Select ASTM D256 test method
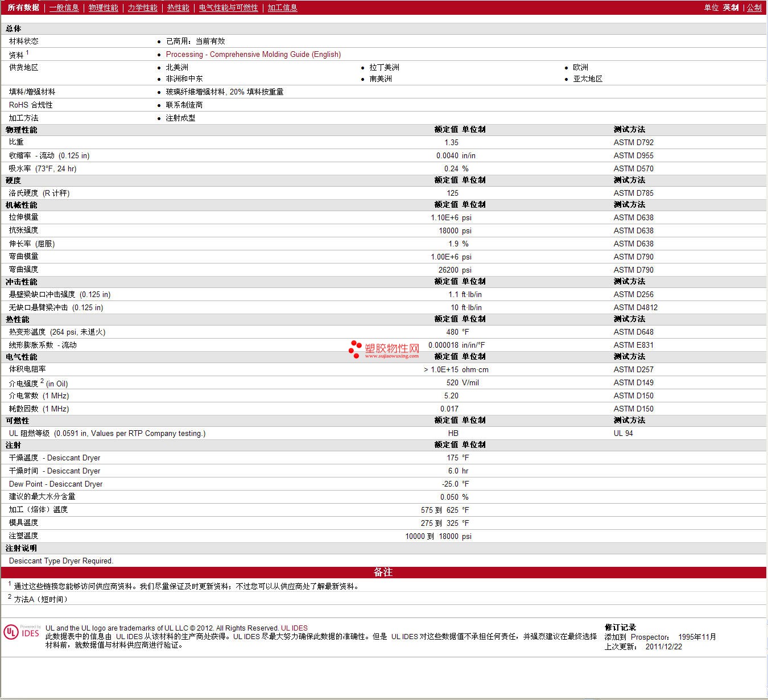Screen dimensions: 768x700 pos(634,294)
